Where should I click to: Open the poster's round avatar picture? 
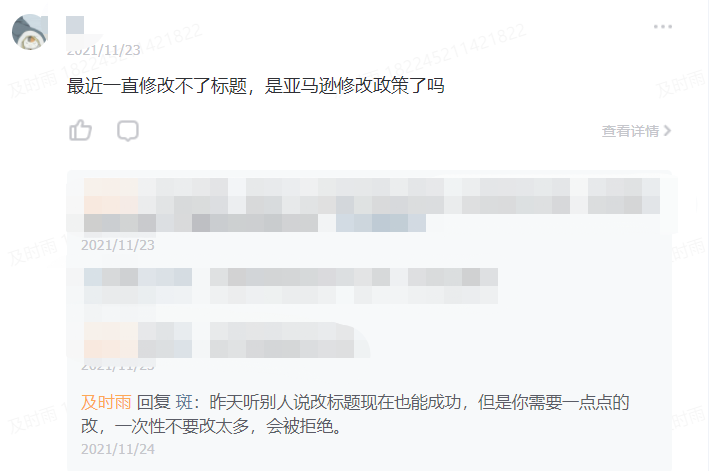30,32
